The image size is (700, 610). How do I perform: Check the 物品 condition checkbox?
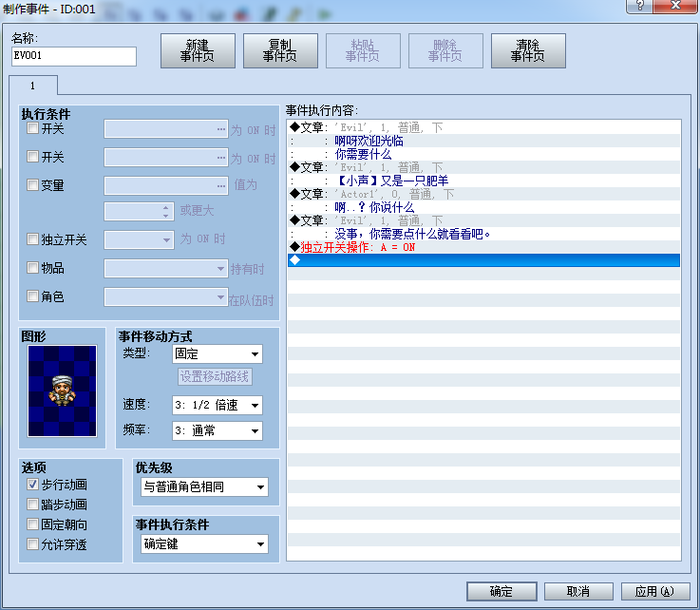click(32, 268)
